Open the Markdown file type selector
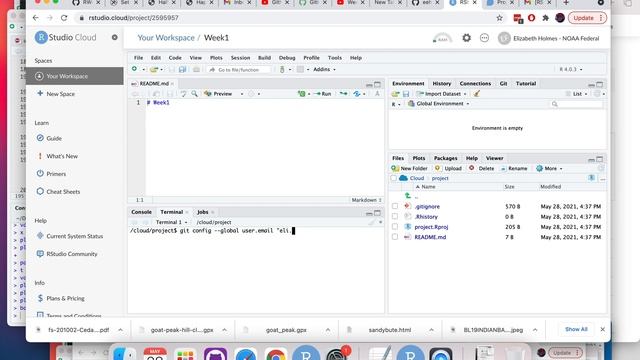The width and height of the screenshot is (640, 360). (366, 200)
